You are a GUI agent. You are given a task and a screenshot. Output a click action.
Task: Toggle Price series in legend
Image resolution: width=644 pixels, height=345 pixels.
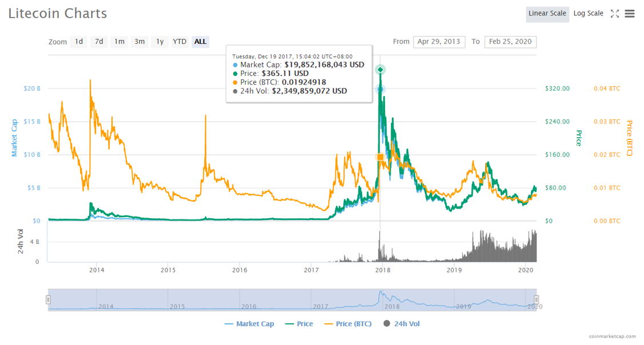pyautogui.click(x=299, y=324)
